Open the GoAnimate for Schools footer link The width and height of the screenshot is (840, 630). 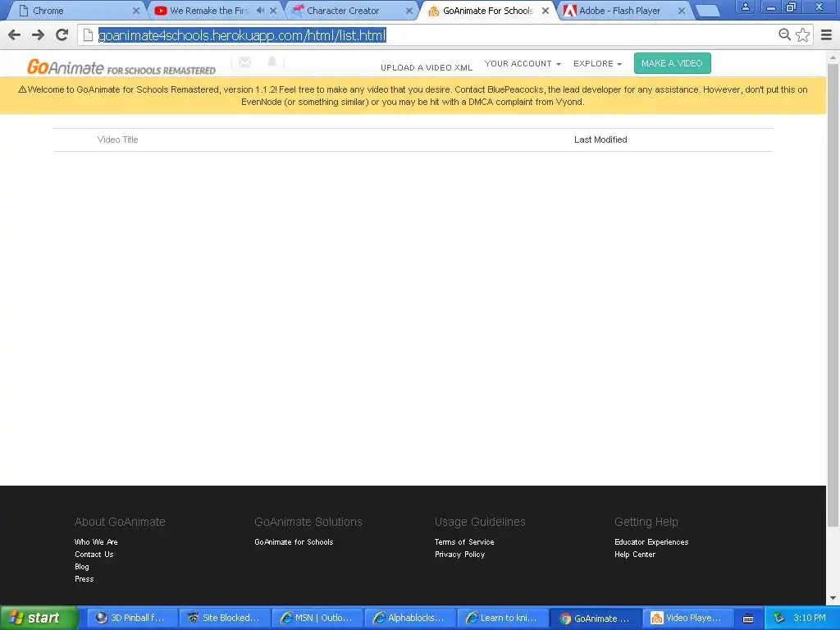(294, 541)
